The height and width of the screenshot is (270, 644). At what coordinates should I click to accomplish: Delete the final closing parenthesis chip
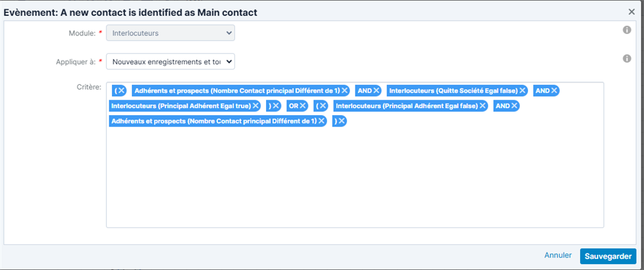click(341, 121)
